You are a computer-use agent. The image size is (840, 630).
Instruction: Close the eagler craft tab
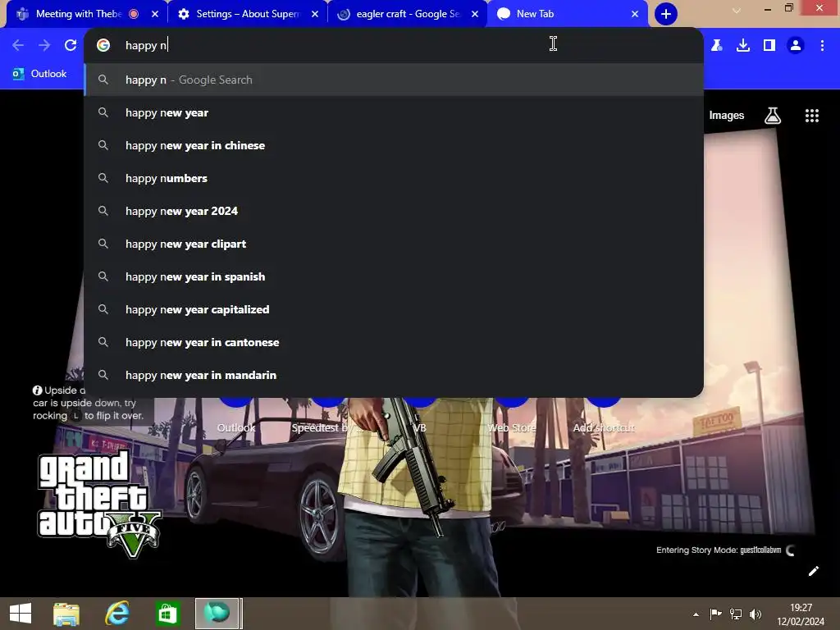pos(475,14)
